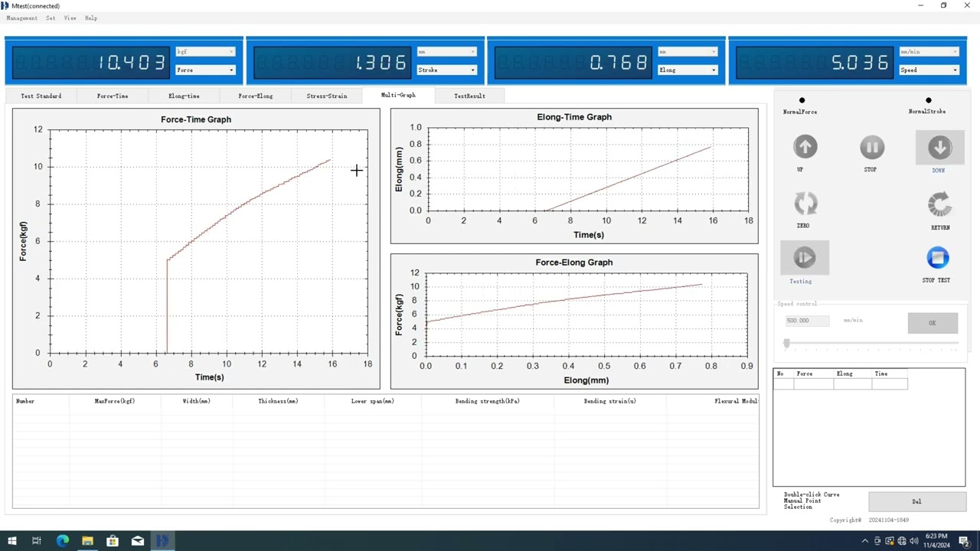Click the Del button
980x551 pixels.
click(x=917, y=502)
